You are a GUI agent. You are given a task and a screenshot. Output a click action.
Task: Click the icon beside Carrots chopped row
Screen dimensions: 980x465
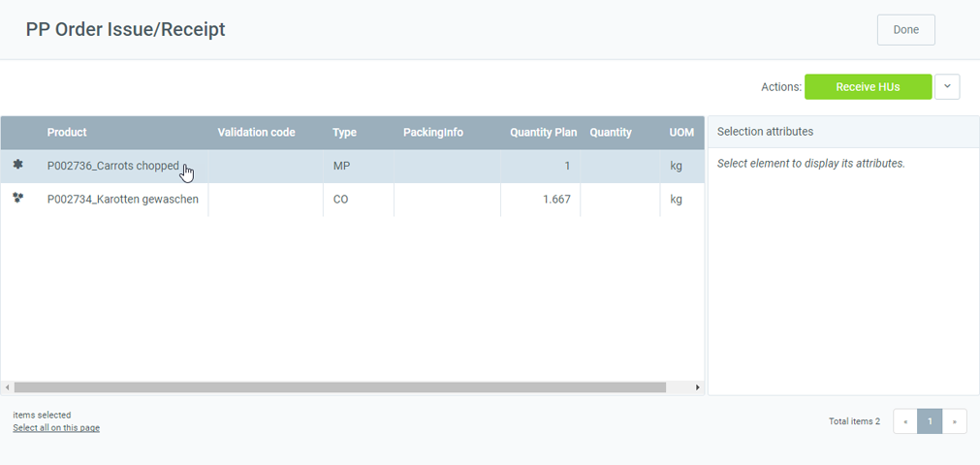pyautogui.click(x=18, y=165)
